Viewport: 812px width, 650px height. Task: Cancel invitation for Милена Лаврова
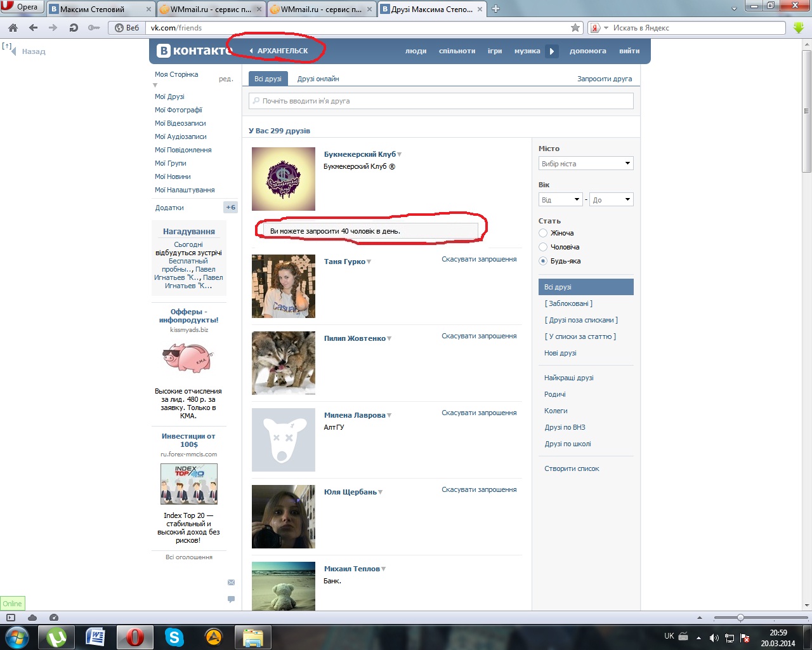click(479, 413)
